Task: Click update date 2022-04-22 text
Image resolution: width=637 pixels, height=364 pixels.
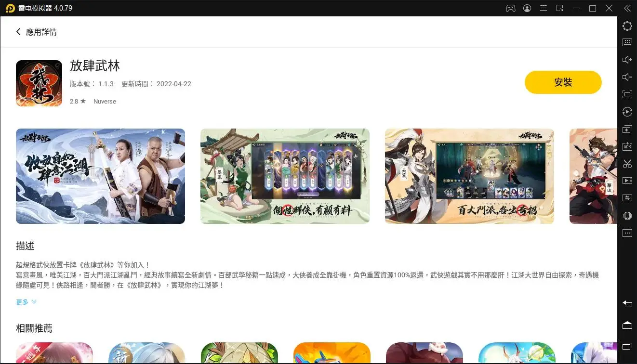Action: [174, 84]
